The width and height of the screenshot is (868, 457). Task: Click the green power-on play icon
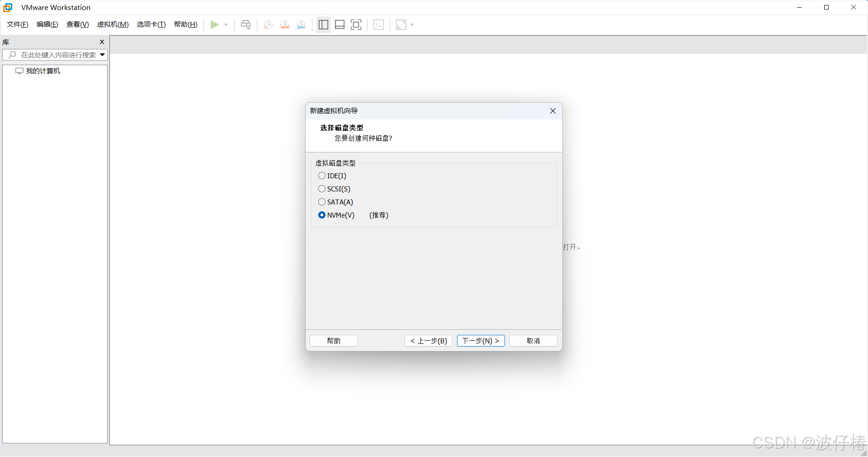[x=215, y=24]
